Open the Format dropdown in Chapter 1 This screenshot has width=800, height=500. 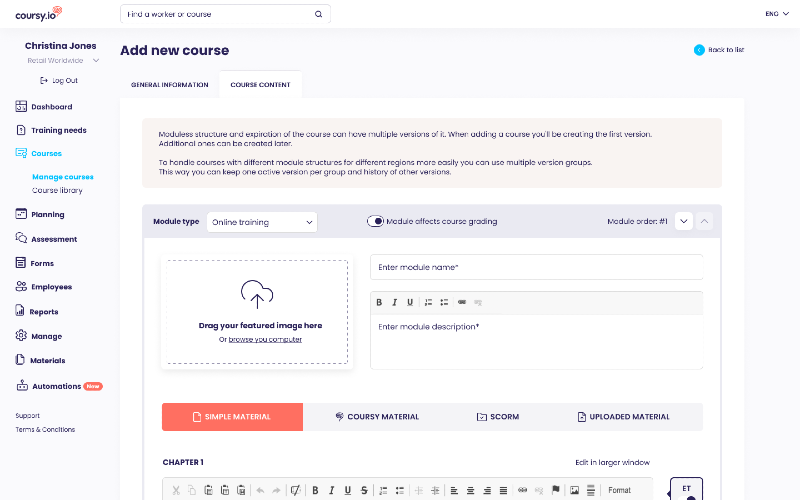(x=620, y=490)
